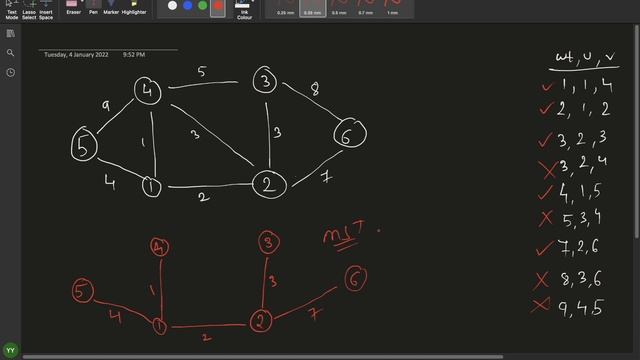Set pen thickness to 0.25 mm

point(285,8)
